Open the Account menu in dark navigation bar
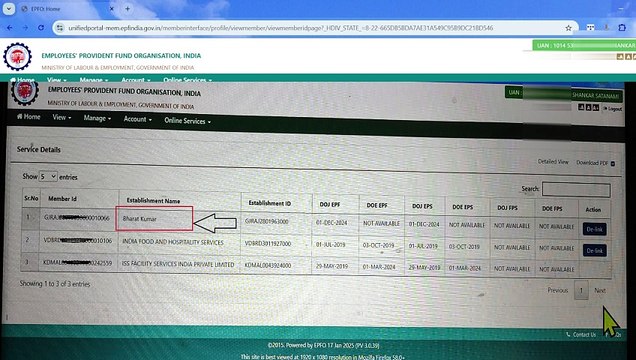The height and width of the screenshot is (360, 636). pos(138,119)
